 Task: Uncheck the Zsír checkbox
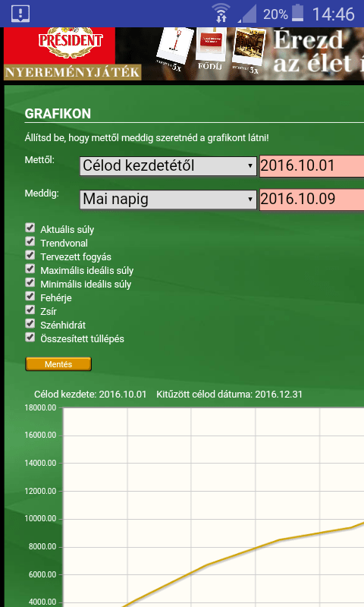coord(30,310)
